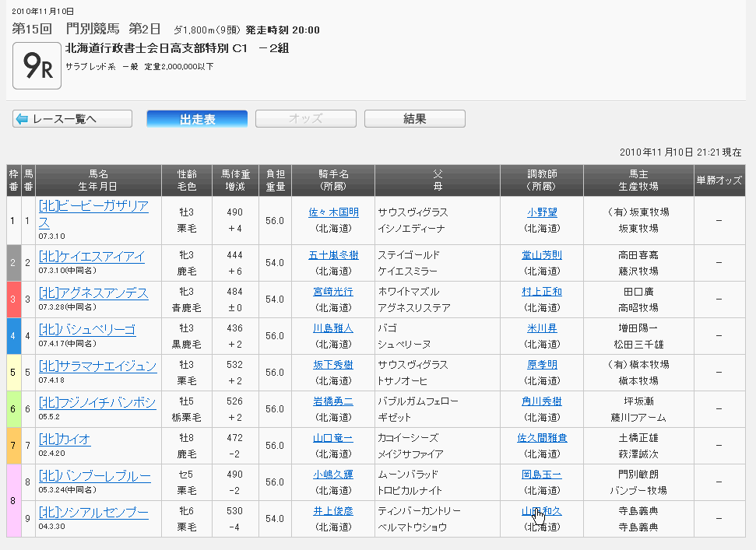Open trainer 小野望 profile
The height and width of the screenshot is (550, 756).
pyautogui.click(x=541, y=212)
